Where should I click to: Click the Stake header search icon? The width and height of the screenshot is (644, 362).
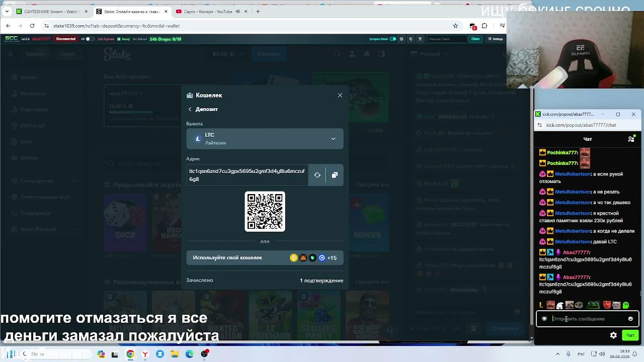tap(338, 54)
